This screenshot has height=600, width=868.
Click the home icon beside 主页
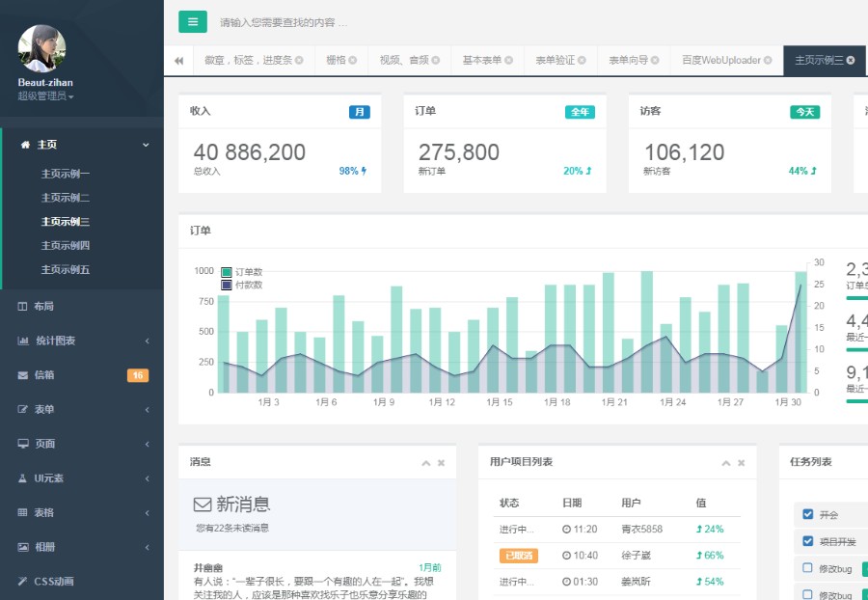pyautogui.click(x=25, y=145)
